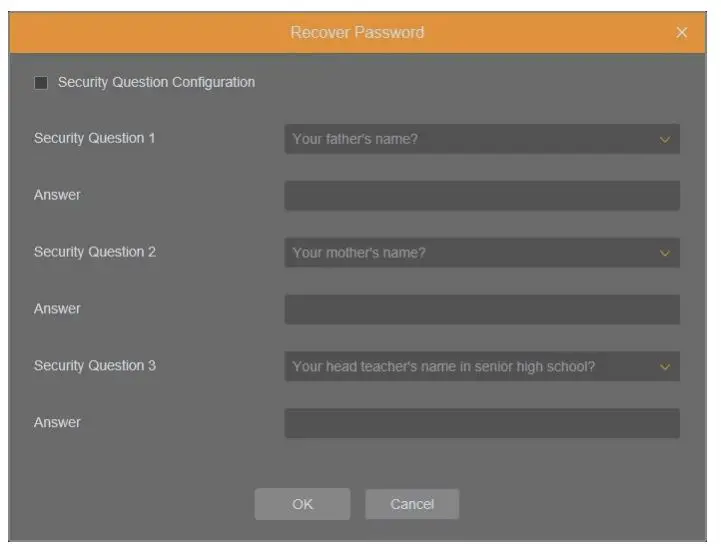Click the Answer label under Security Question 1
Image resolution: width=721 pixels, height=553 pixels.
point(57,196)
